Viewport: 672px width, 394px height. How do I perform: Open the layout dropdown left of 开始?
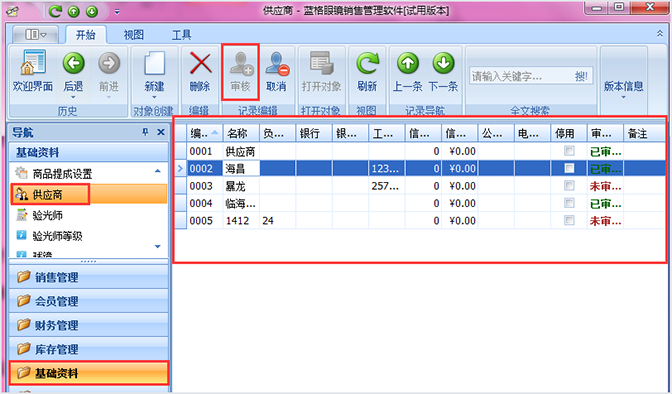tap(36, 34)
